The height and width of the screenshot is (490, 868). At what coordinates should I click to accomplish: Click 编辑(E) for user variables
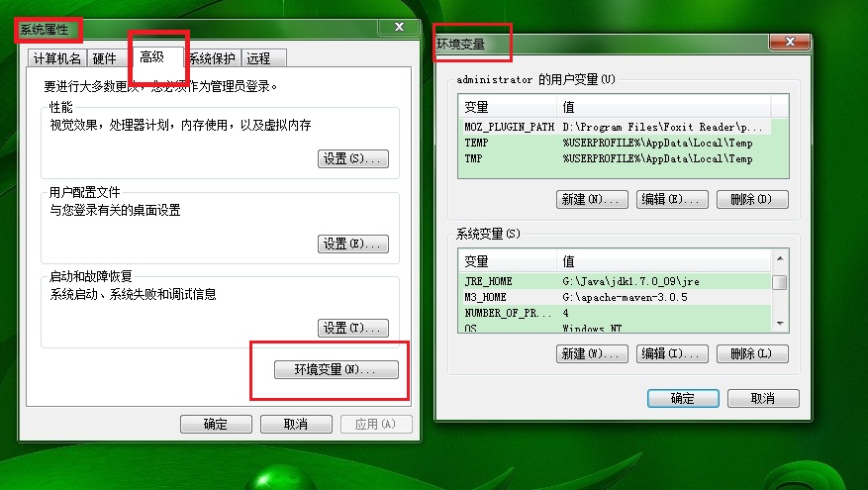672,199
